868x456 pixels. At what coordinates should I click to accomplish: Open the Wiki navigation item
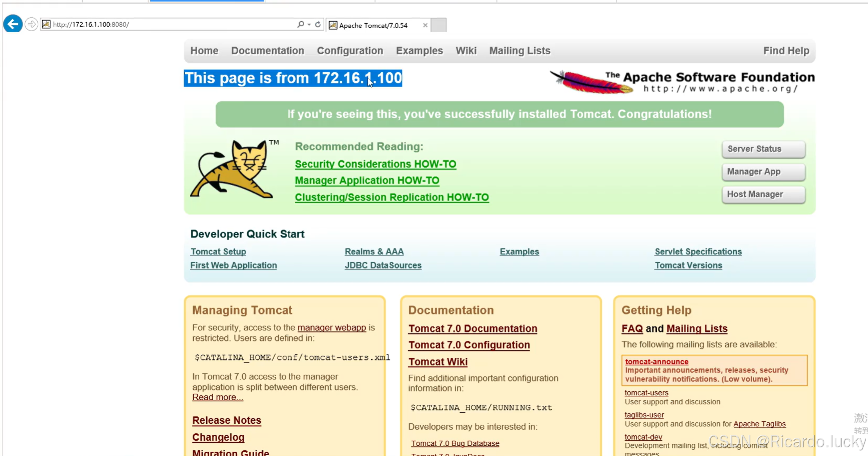click(x=466, y=51)
